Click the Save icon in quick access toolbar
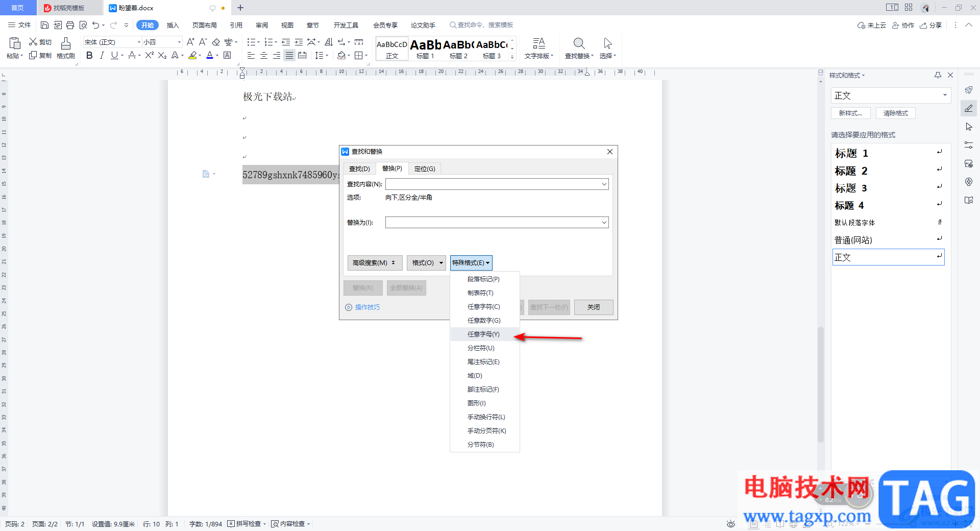This screenshot has width=980, height=531. [x=44, y=25]
